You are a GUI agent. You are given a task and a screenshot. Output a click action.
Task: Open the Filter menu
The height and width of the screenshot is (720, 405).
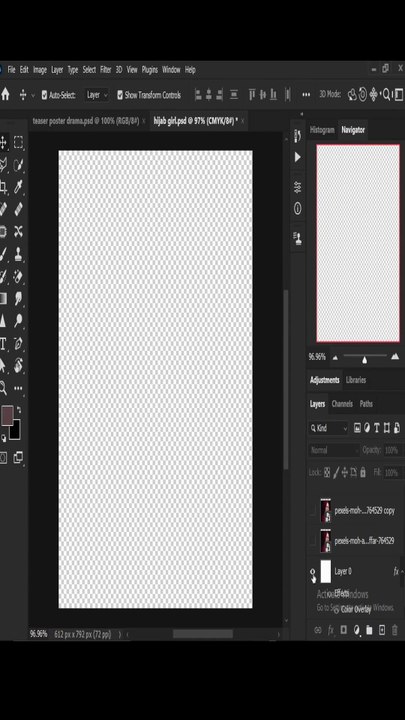point(106,70)
